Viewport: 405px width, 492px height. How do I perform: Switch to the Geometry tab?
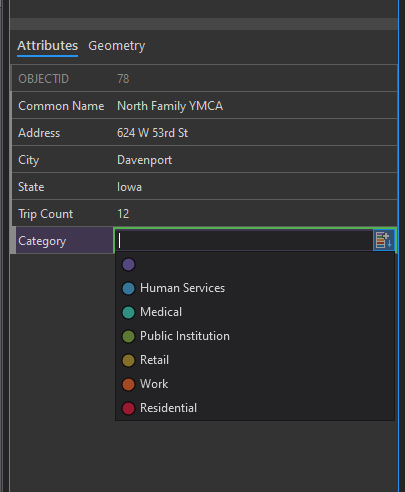(116, 46)
